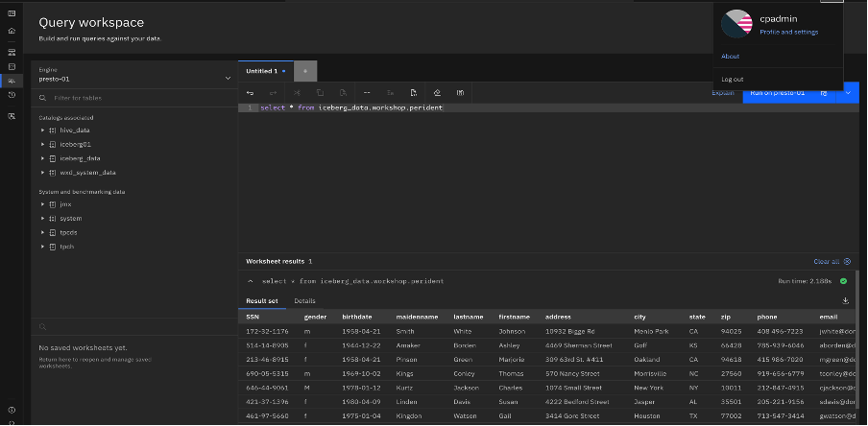Click the cell 4469 Sherman Street
This screenshot has width=868, height=426.
point(578,345)
